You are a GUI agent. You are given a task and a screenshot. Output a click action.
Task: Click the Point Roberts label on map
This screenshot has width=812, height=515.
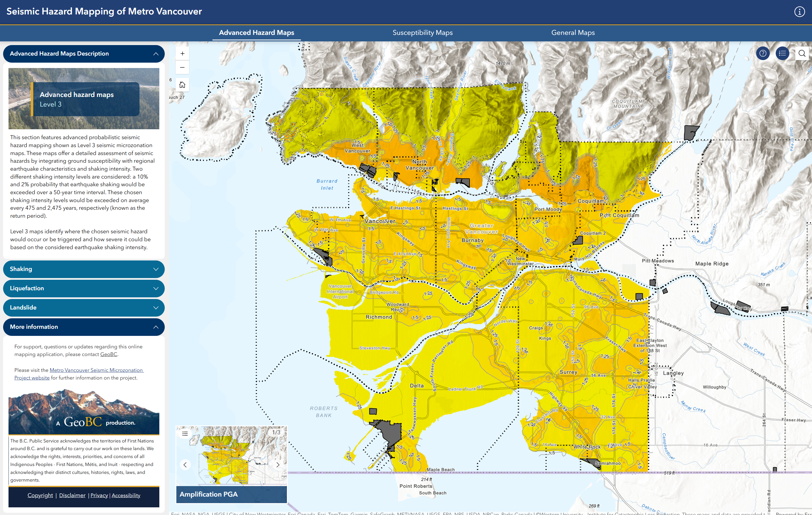(x=416, y=486)
